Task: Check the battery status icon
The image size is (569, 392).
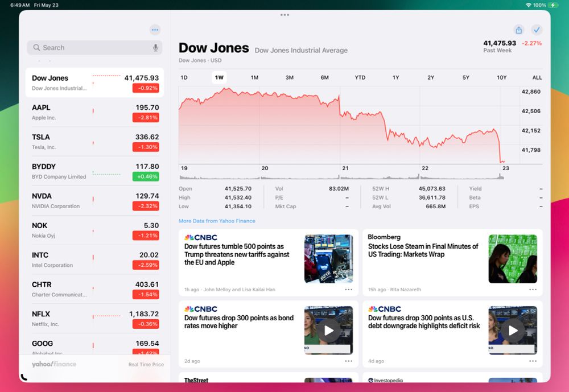Action: (554, 5)
